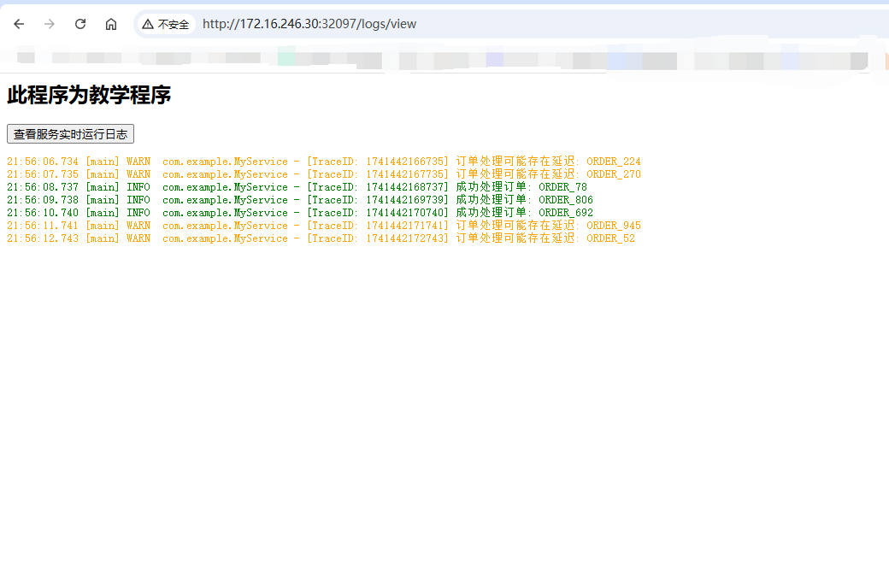Screen dimensions: 889x588
Task: Click the 不安全 security warning indicator
Action: 166,24
